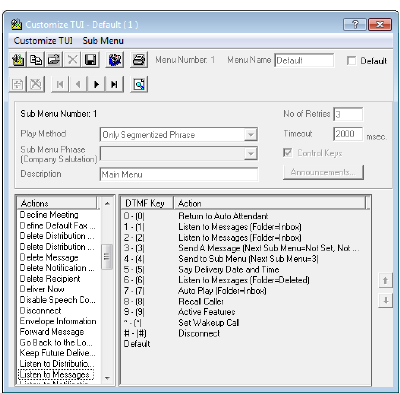This screenshot has height=393, width=400.
Task: Go to the previous record arrow
Action: [78, 84]
